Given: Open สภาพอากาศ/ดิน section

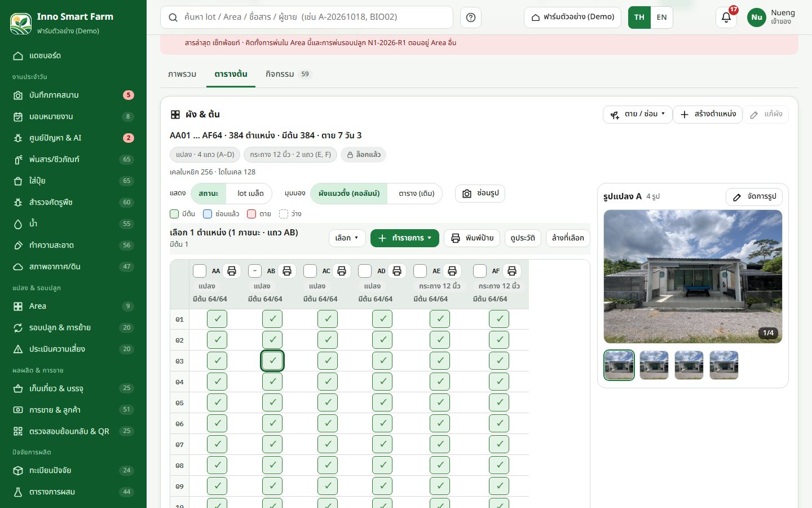Looking at the screenshot, I should point(73,266).
